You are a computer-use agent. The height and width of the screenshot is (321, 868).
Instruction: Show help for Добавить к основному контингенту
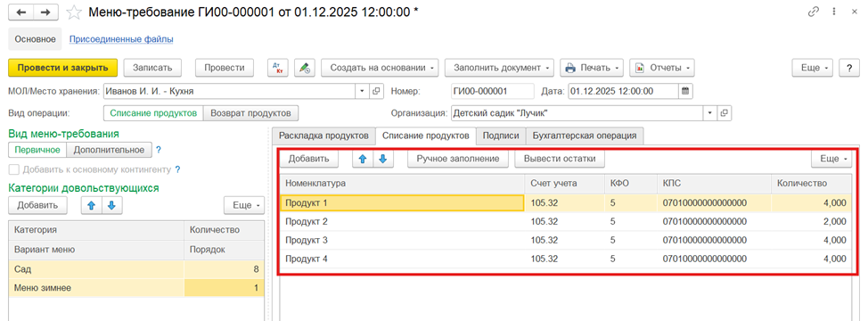[x=178, y=169]
